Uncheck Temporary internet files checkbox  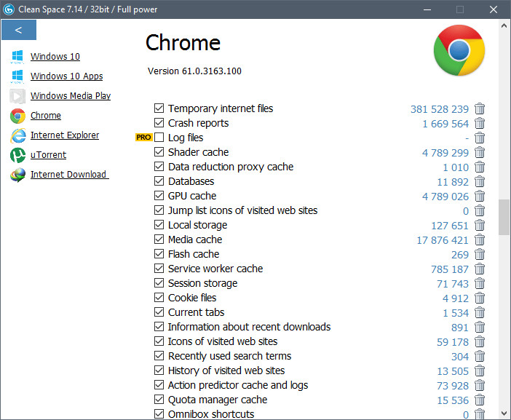[159, 108]
